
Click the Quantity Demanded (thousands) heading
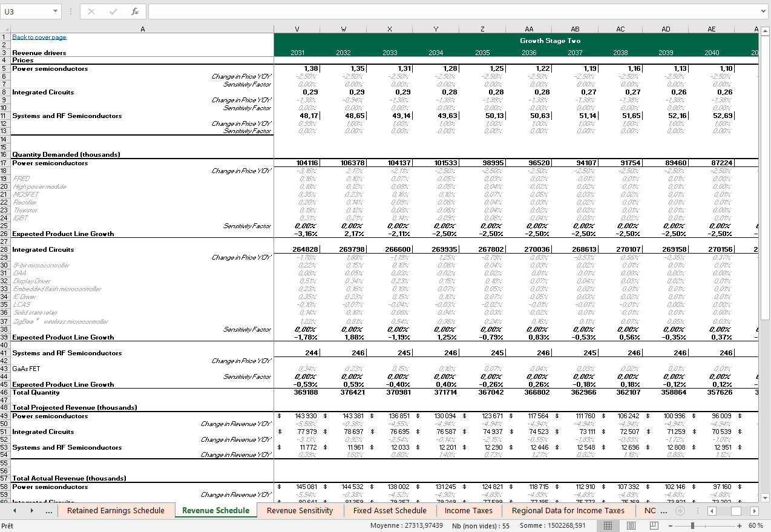(x=66, y=155)
